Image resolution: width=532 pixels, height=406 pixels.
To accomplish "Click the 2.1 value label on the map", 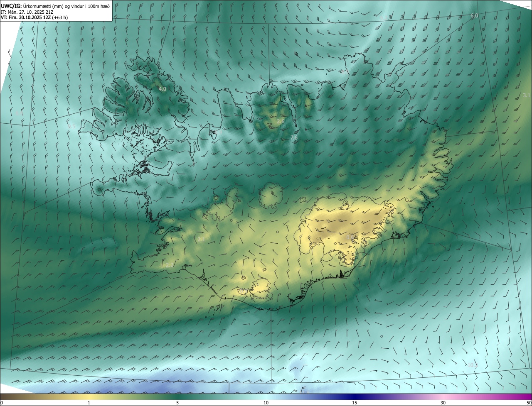I will point(201,240).
